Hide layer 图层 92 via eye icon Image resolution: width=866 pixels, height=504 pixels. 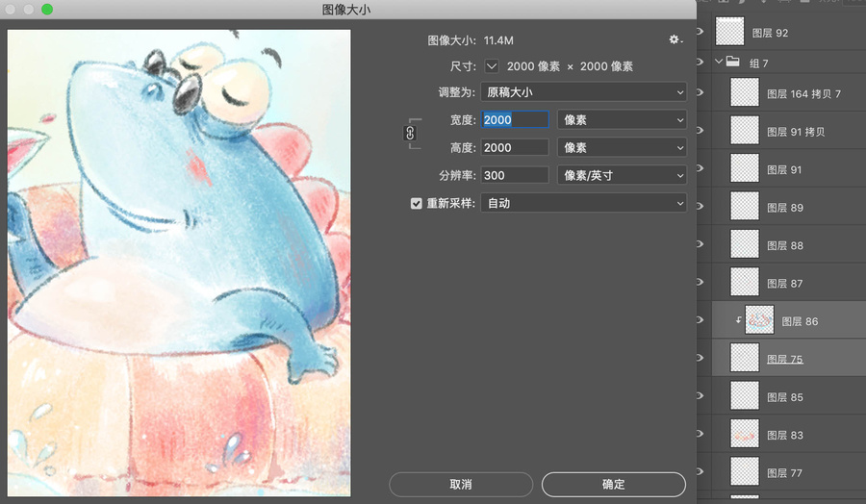point(700,32)
